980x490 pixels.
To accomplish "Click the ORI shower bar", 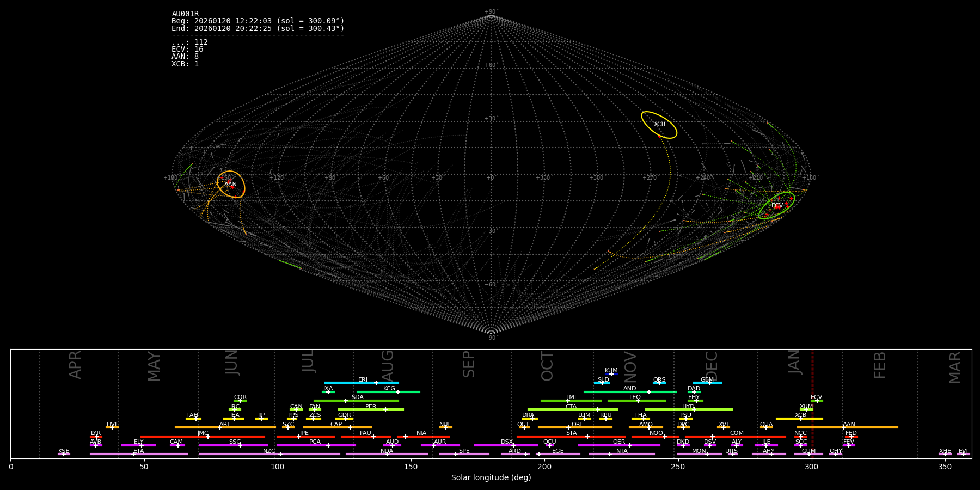I will 575,427.
